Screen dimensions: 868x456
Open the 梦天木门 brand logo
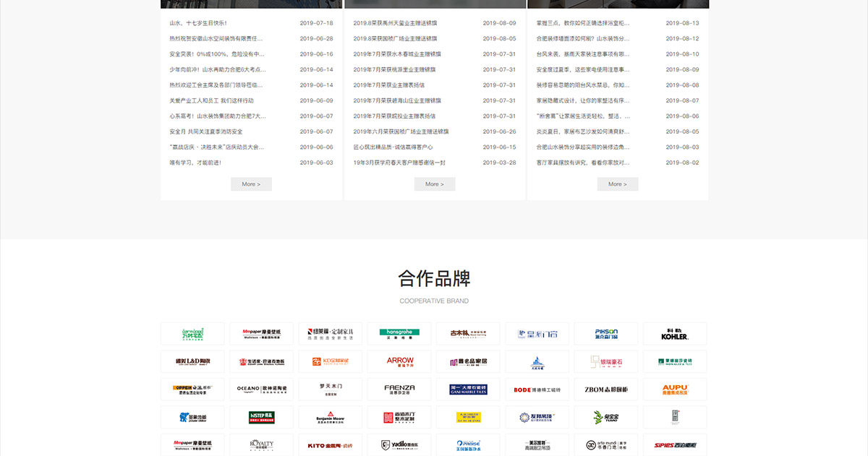point(331,389)
